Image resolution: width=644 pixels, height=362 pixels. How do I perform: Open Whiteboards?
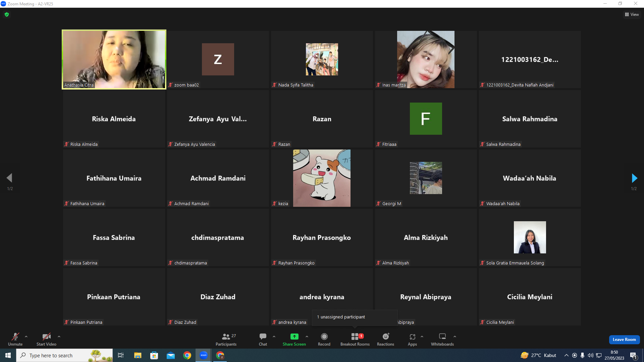442,339
